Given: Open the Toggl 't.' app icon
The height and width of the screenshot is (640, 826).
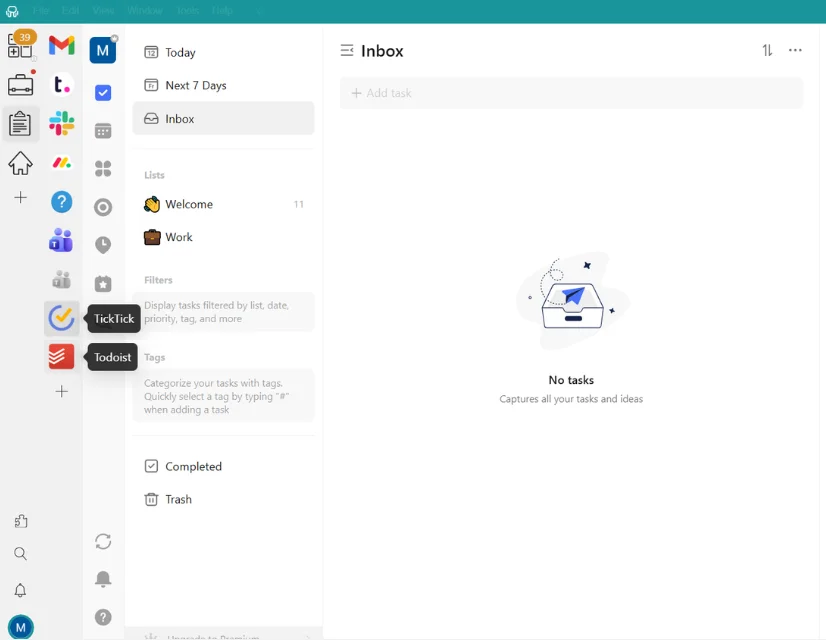Looking at the screenshot, I should (x=62, y=84).
